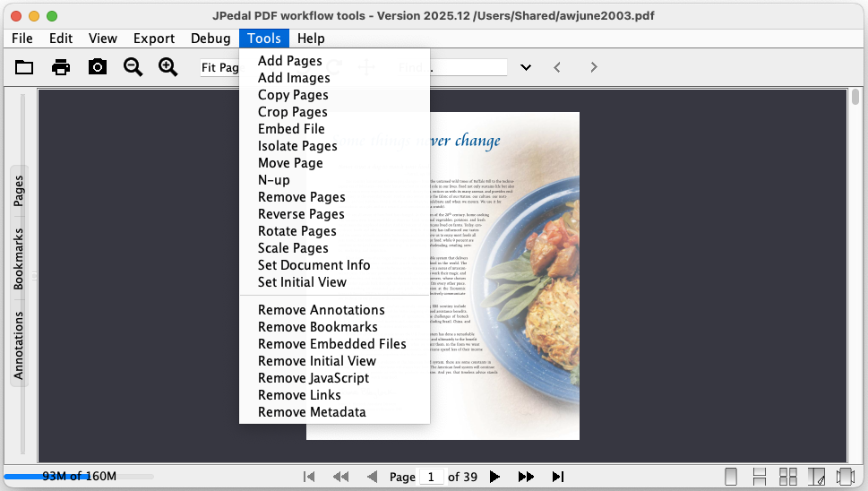
Task: Go to next search result arrow
Action: coord(594,67)
